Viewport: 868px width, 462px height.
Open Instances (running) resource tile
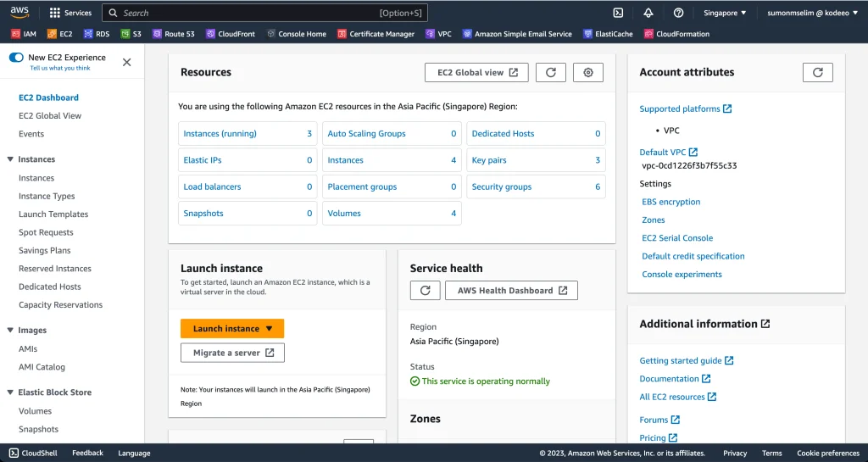(x=248, y=133)
